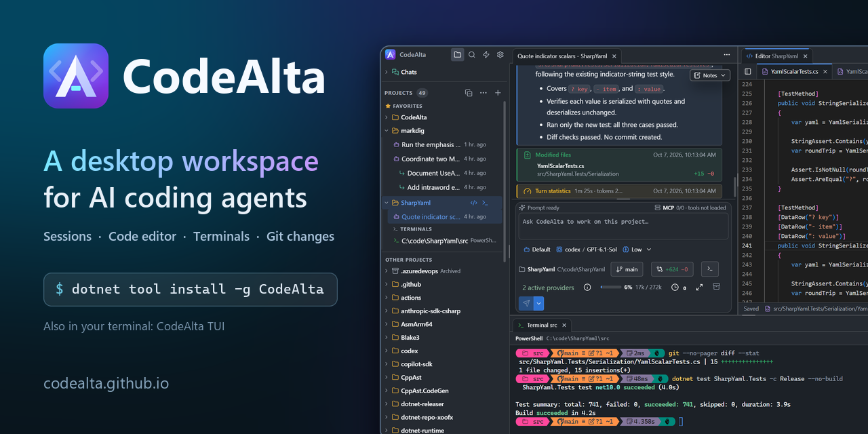Open code editor icon on SharpYaml row
Image resolution: width=868 pixels, height=434 pixels.
474,203
